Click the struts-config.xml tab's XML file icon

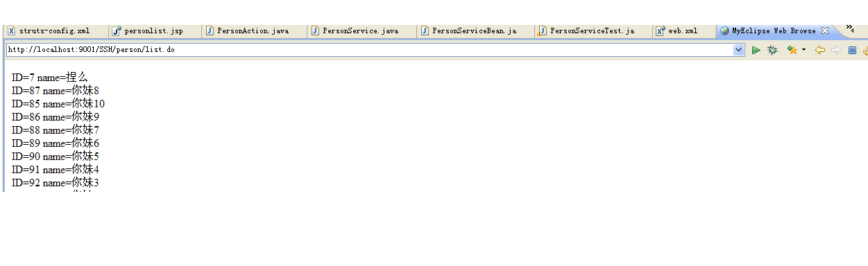(x=11, y=31)
